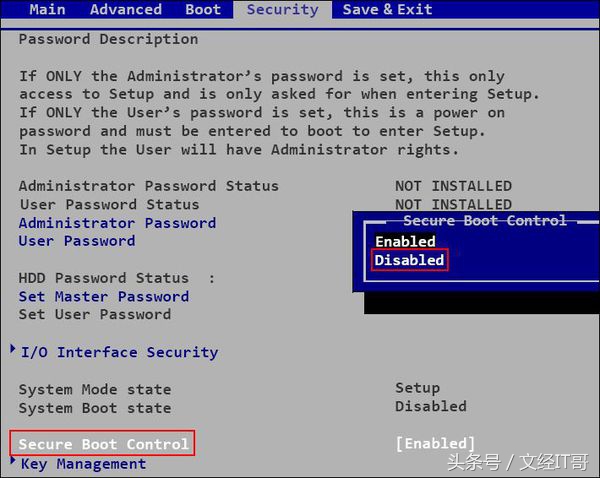Expand I/O Interface Security submenu

click(119, 352)
